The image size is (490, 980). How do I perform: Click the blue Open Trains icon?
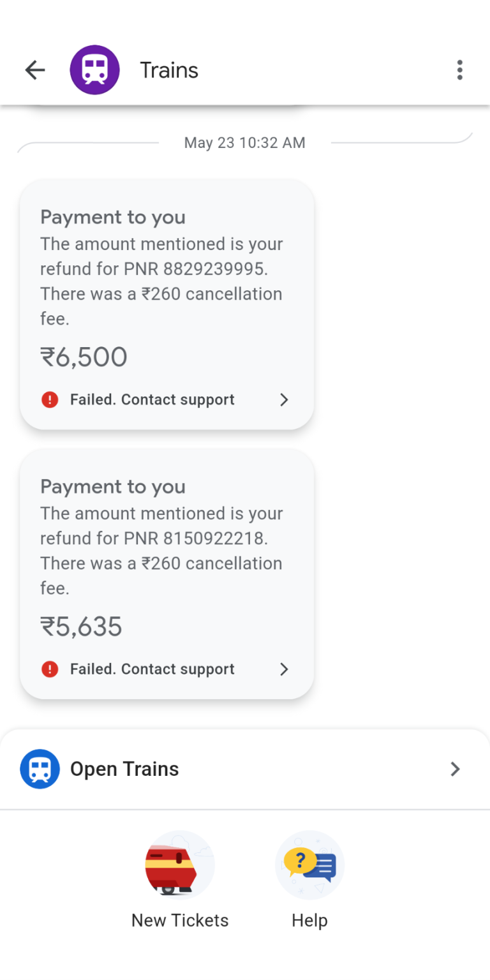click(x=40, y=769)
